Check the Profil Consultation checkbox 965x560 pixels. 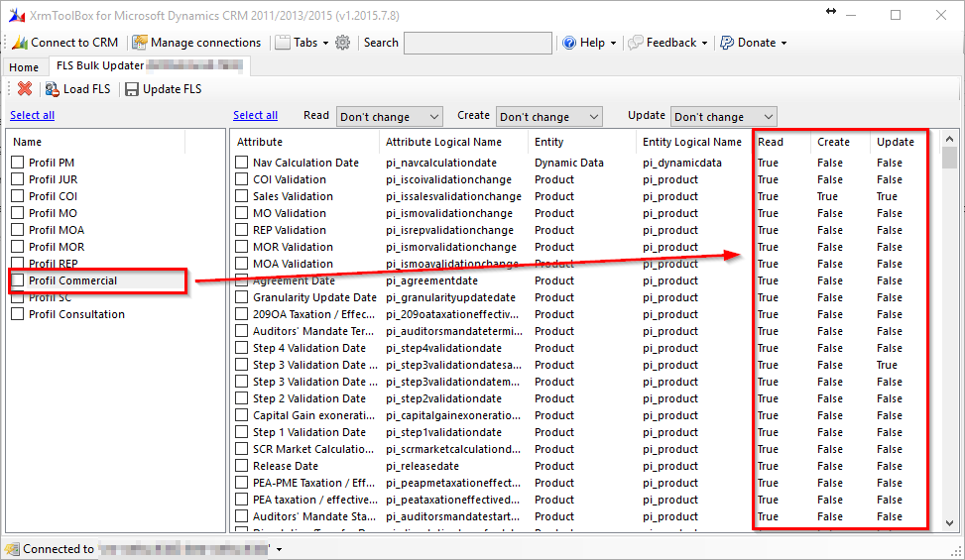point(17,313)
